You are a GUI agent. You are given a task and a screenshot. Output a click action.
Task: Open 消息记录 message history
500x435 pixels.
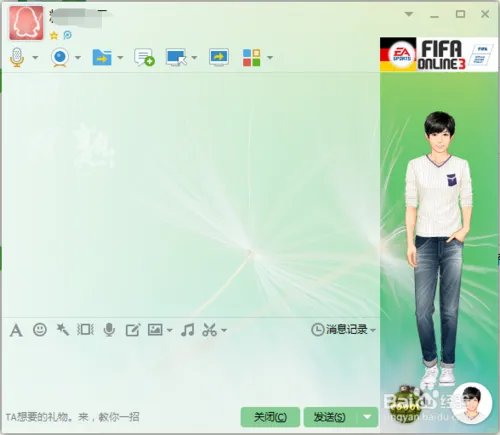(339, 330)
